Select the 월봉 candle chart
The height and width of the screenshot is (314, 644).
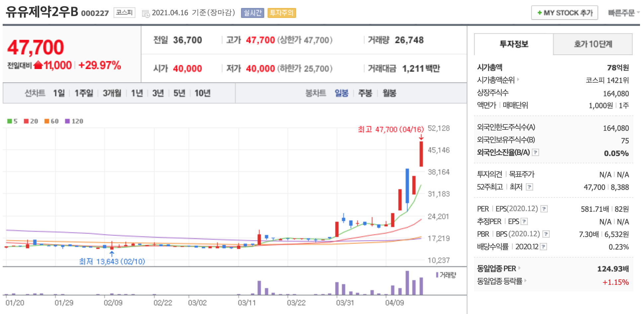389,93
